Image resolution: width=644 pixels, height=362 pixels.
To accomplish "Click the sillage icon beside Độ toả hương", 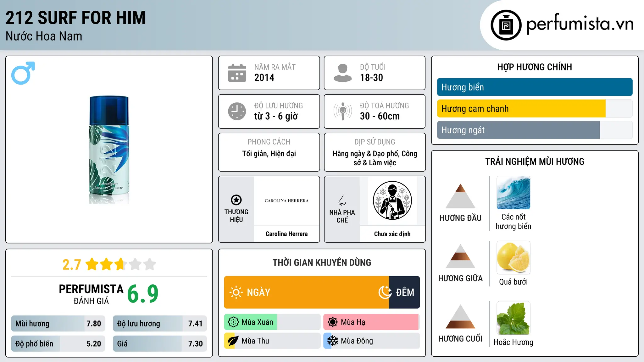I will tap(343, 111).
